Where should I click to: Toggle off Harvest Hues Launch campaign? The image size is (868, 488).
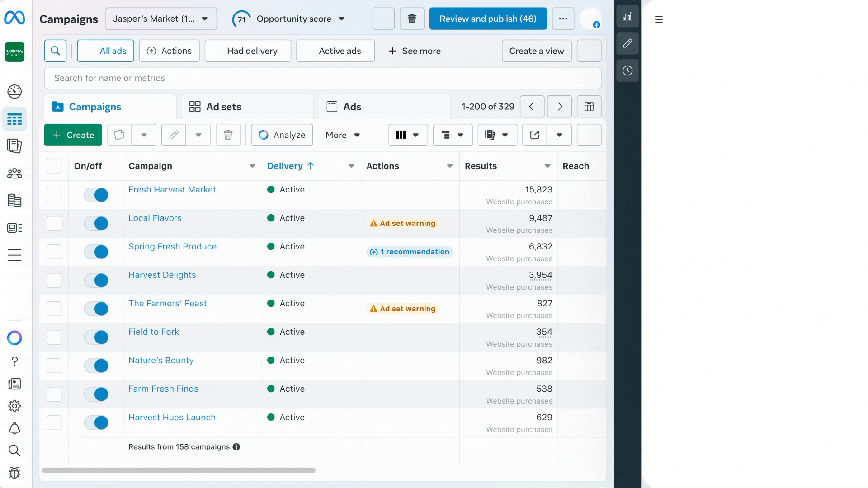pyautogui.click(x=96, y=422)
